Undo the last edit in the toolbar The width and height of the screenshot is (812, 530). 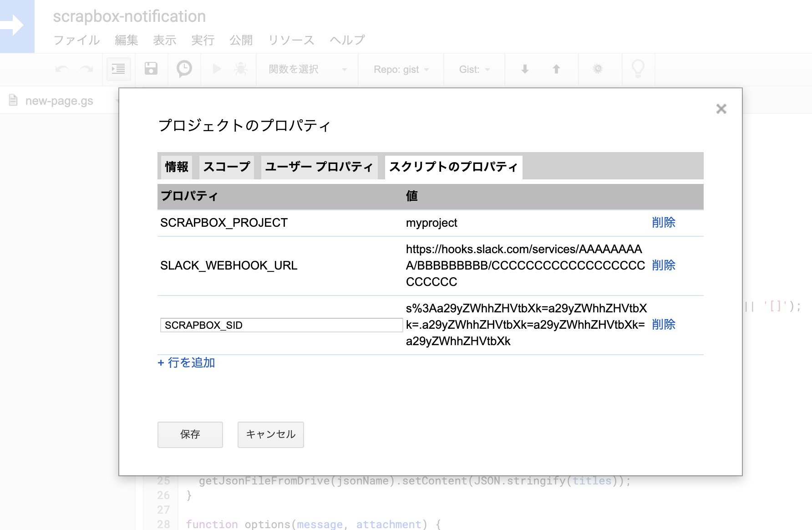[x=62, y=69]
